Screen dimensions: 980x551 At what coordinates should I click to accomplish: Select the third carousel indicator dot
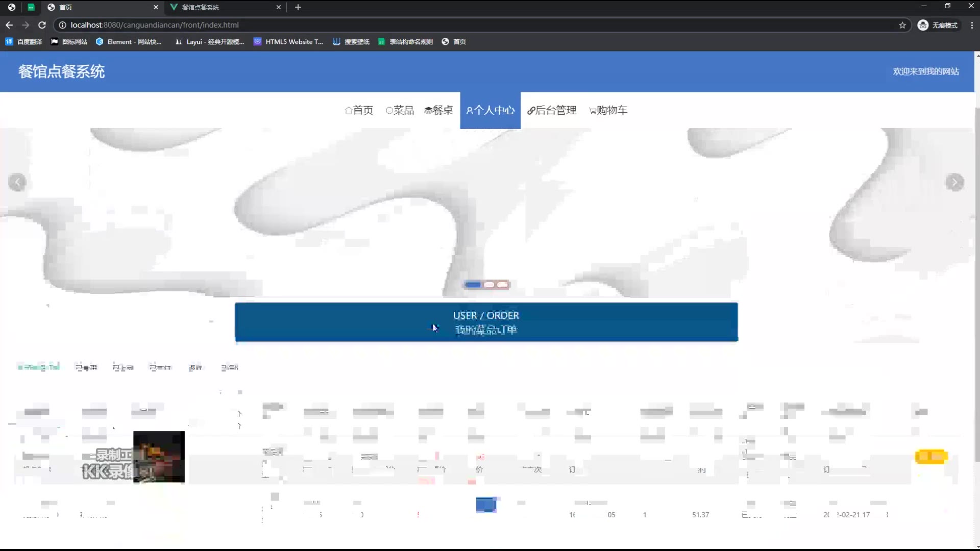coord(503,285)
